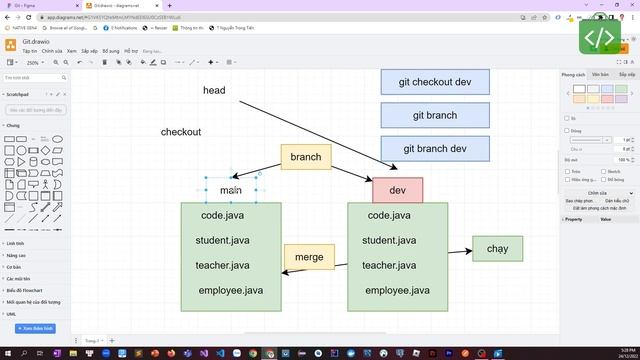Bookmark this page with the star icon
Image resolution: width=640 pixels, height=360 pixels.
pyautogui.click(x=544, y=18)
